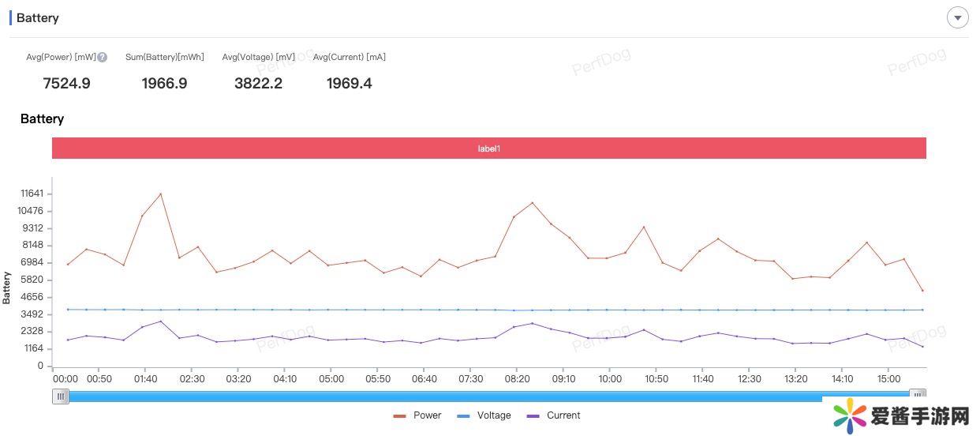Image resolution: width=980 pixels, height=436 pixels.
Task: Click the help icon beside Avg(Power)
Action: click(x=103, y=58)
